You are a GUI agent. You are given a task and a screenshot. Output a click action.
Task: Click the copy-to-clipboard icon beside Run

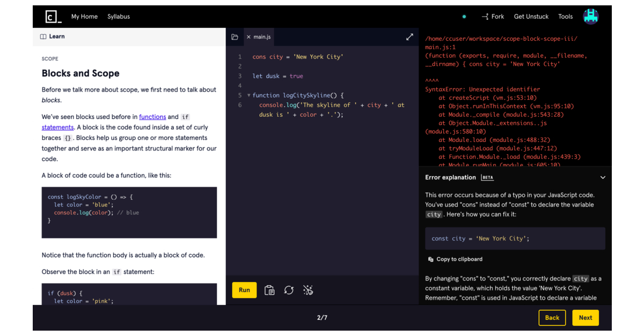point(269,290)
